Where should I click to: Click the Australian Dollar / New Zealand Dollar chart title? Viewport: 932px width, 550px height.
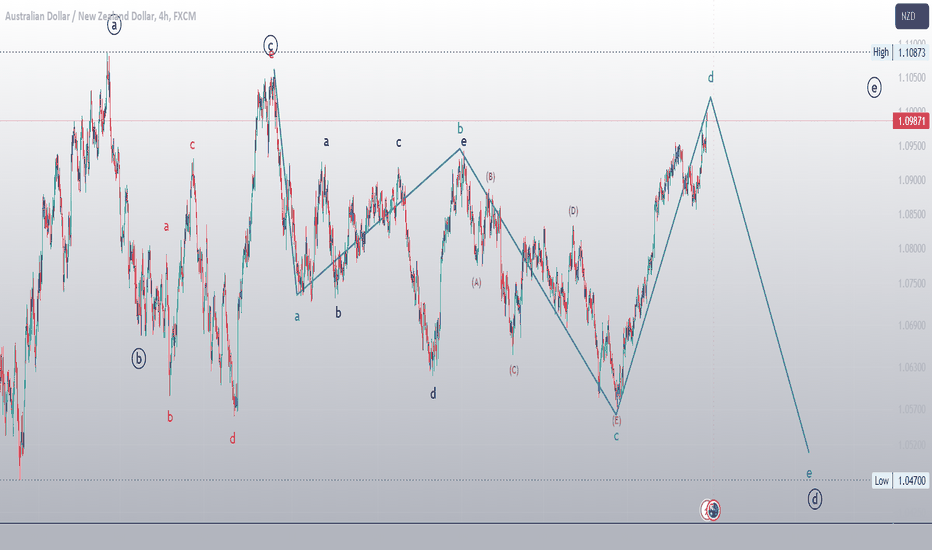click(100, 16)
